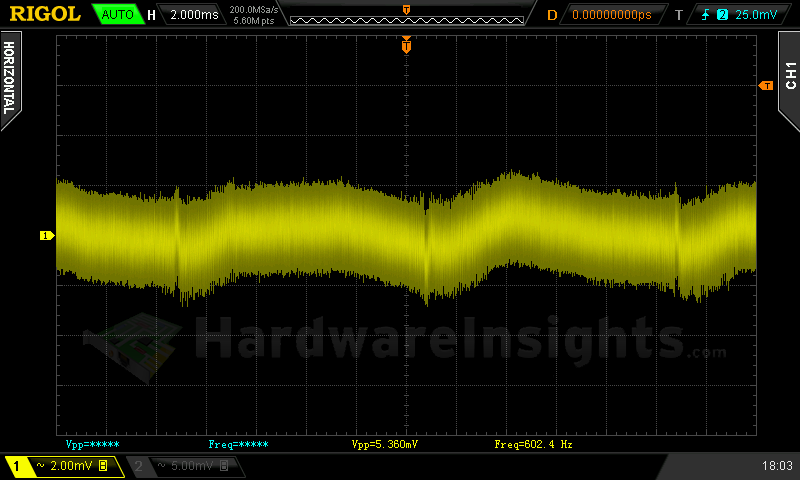The image size is (800, 480).
Task: Click the orange trigger position marker above the grid
Action: 406,45
